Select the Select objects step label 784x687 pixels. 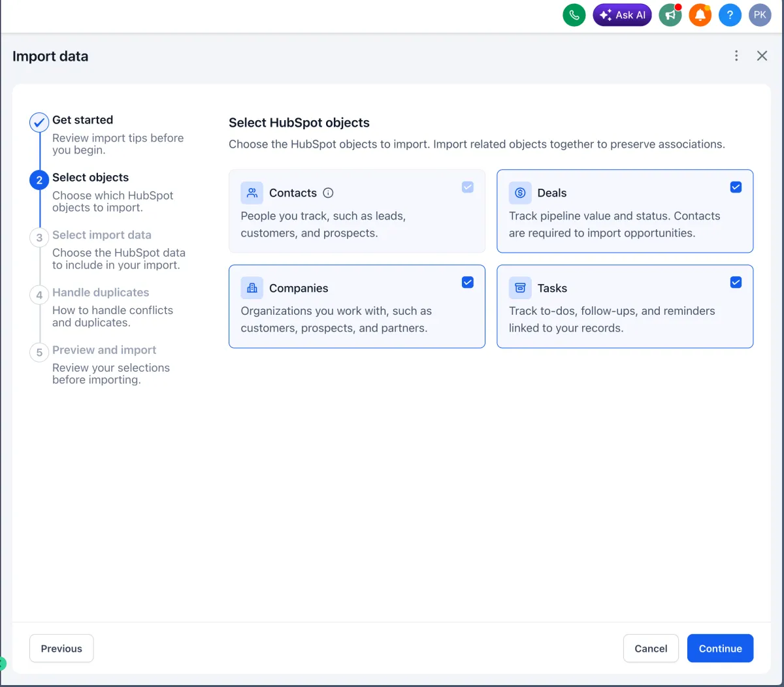(x=91, y=178)
